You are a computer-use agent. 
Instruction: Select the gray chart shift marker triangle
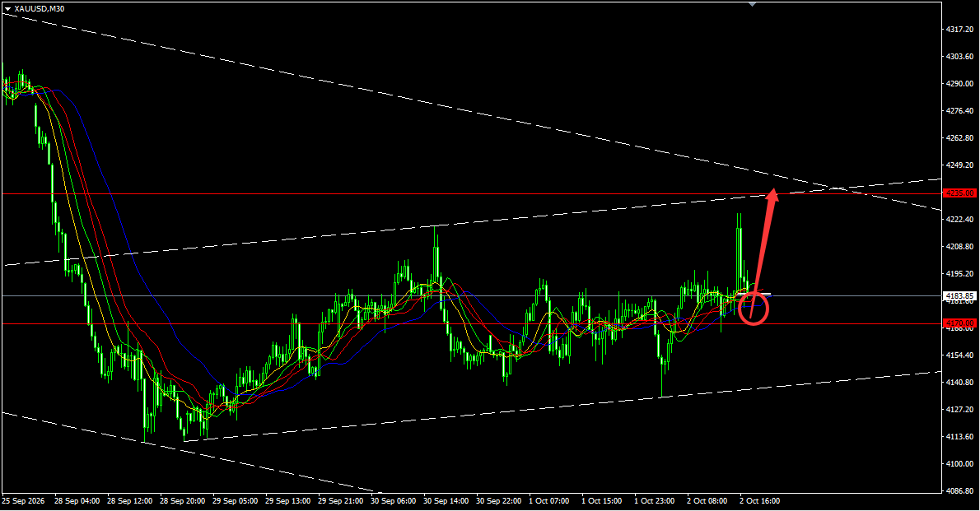coord(753,4)
